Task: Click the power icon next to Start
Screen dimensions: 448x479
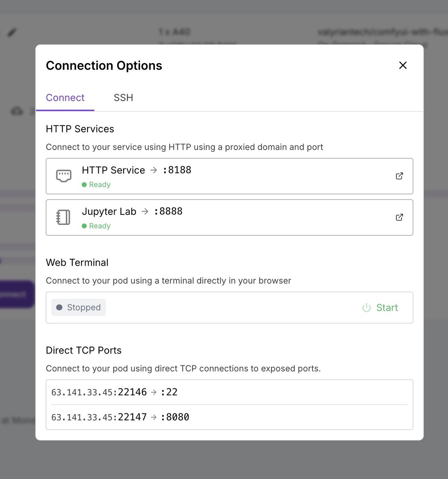Action: click(366, 308)
